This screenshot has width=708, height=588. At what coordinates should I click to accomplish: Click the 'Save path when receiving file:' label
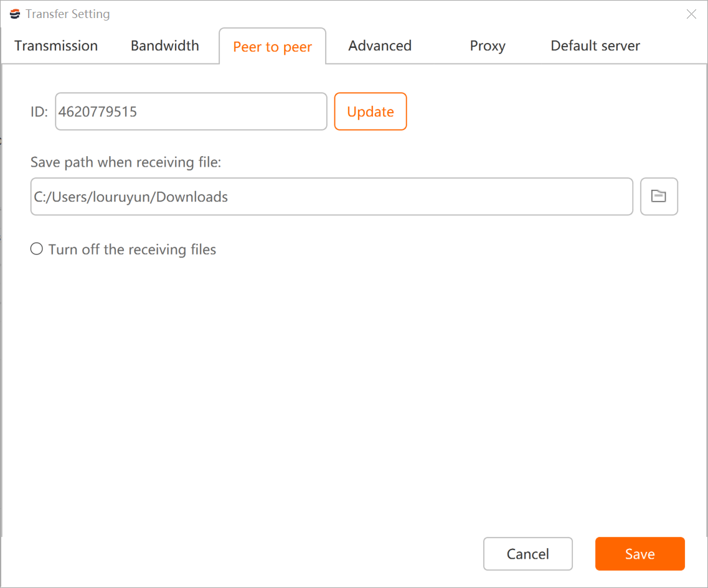coord(126,162)
